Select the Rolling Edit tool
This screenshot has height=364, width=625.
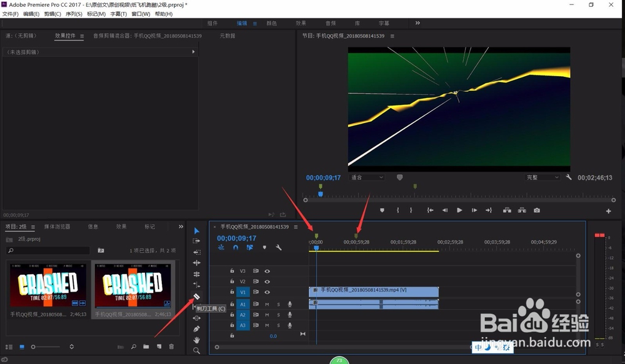point(196,274)
